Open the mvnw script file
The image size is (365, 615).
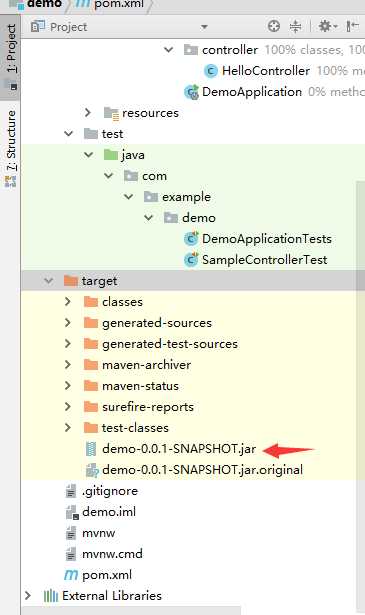(x=98, y=533)
